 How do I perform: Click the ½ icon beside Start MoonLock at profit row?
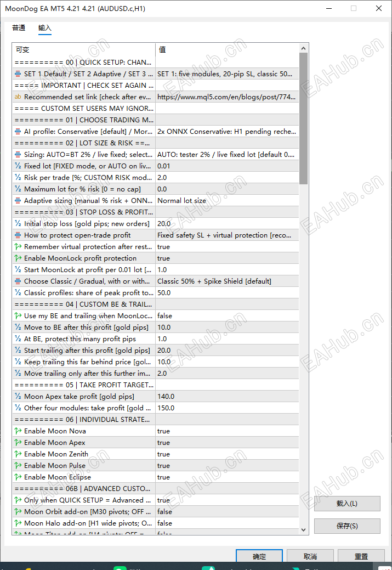point(18,269)
